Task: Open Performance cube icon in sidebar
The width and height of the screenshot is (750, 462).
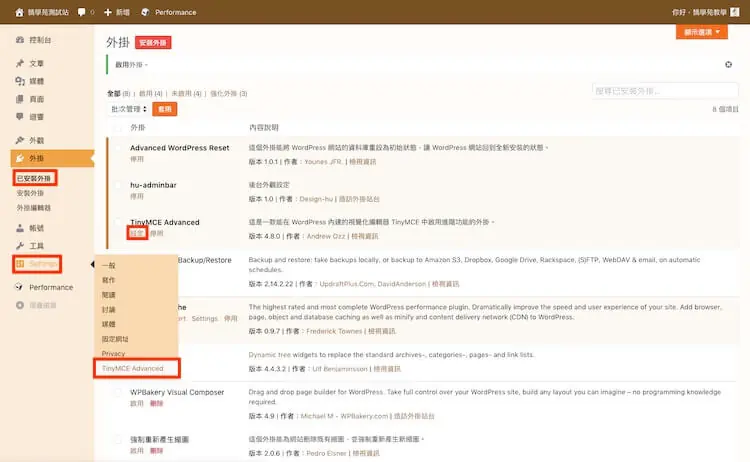Action: point(19,287)
